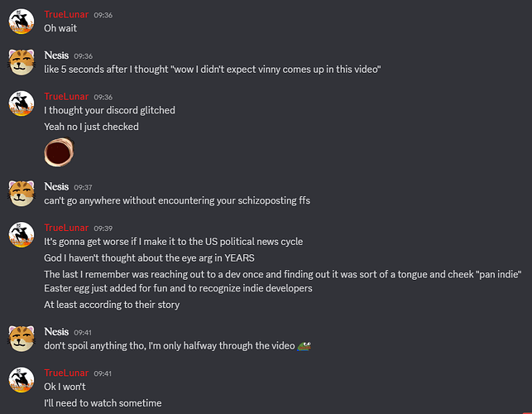
Task: Click the message "Yeah no I just checked"
Action: point(91,127)
